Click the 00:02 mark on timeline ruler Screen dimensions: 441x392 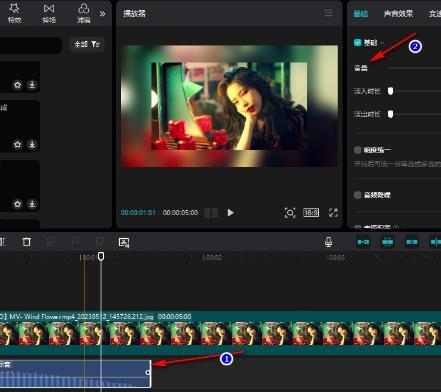tap(213, 258)
